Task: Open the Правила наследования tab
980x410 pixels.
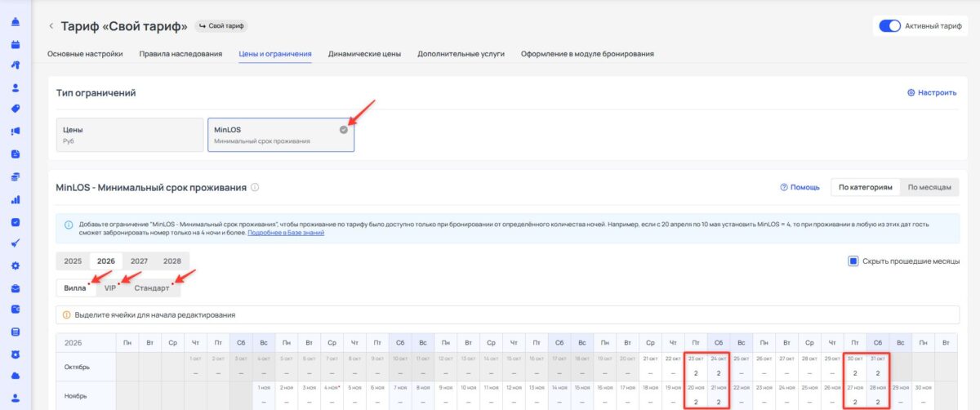Action: (180, 54)
